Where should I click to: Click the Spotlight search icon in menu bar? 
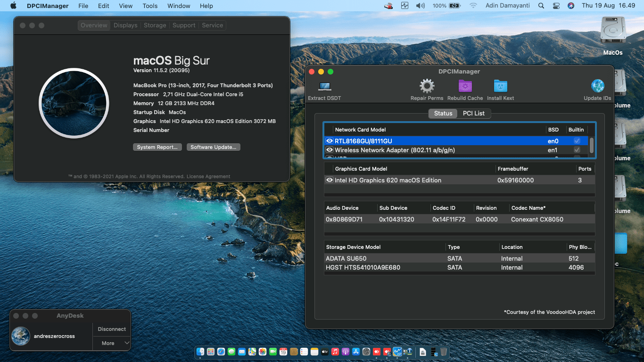(x=541, y=6)
